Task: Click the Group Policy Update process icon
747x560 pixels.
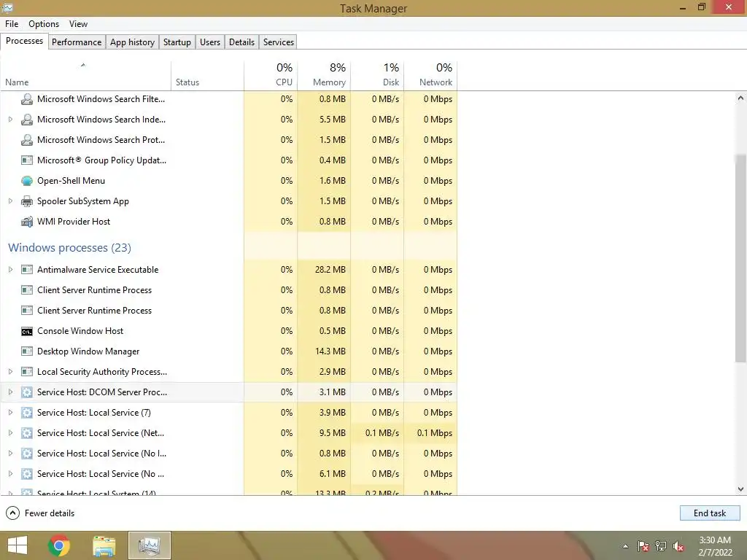Action: pos(27,160)
